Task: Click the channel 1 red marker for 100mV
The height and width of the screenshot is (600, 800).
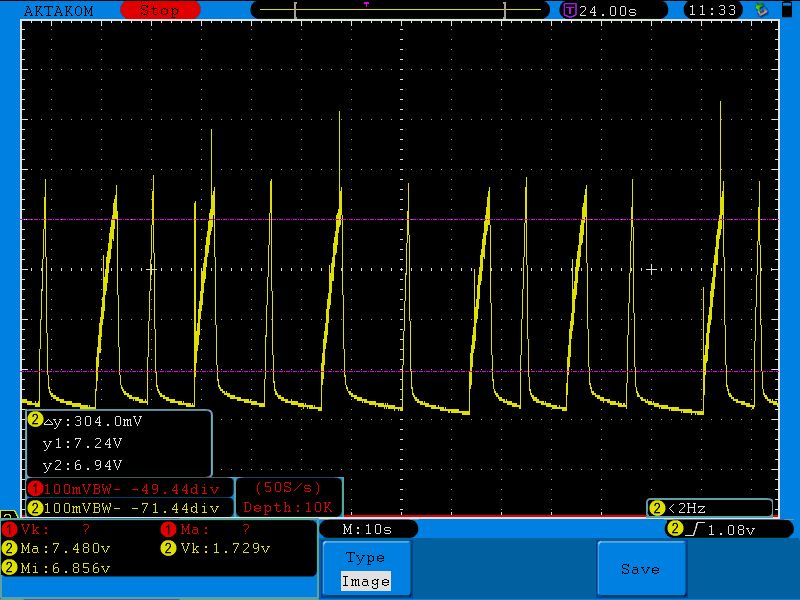Action: pos(35,488)
